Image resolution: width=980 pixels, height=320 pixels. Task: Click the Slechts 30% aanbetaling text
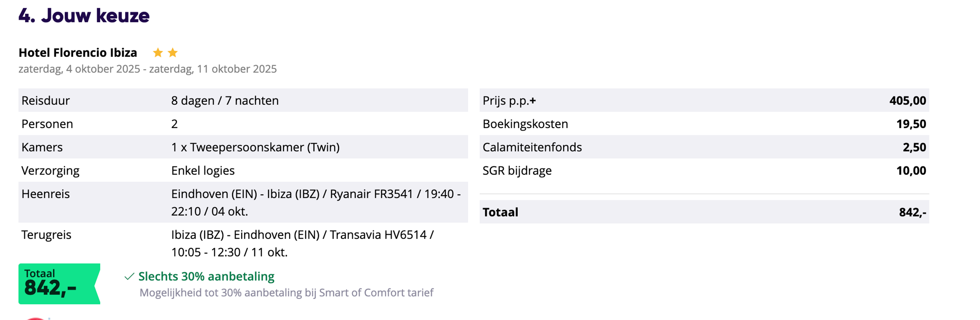click(206, 276)
